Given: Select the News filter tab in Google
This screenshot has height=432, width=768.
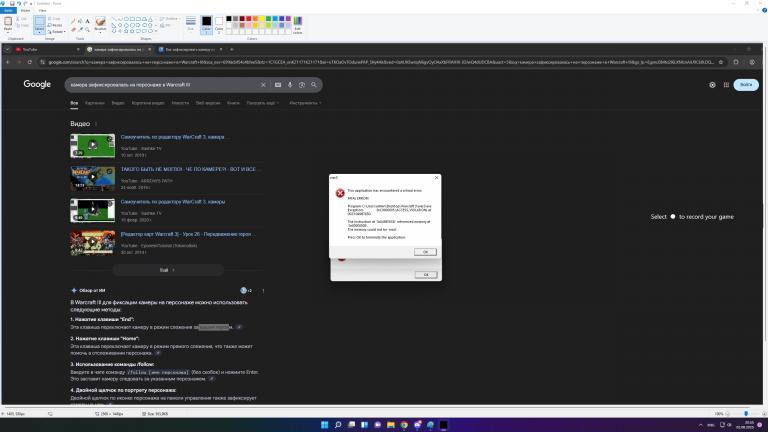Looking at the screenshot, I should tap(180, 103).
